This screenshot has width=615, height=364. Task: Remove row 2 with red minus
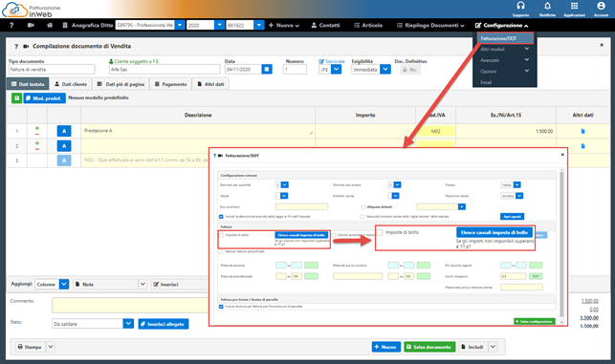click(37, 149)
